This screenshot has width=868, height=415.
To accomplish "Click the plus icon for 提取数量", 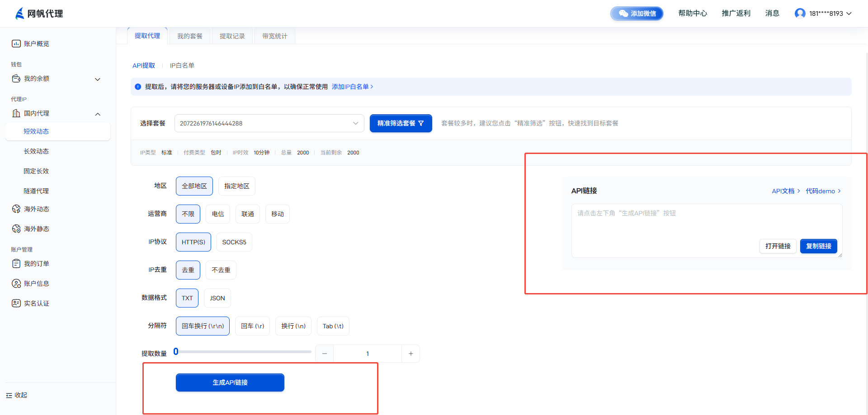I will pos(410,354).
